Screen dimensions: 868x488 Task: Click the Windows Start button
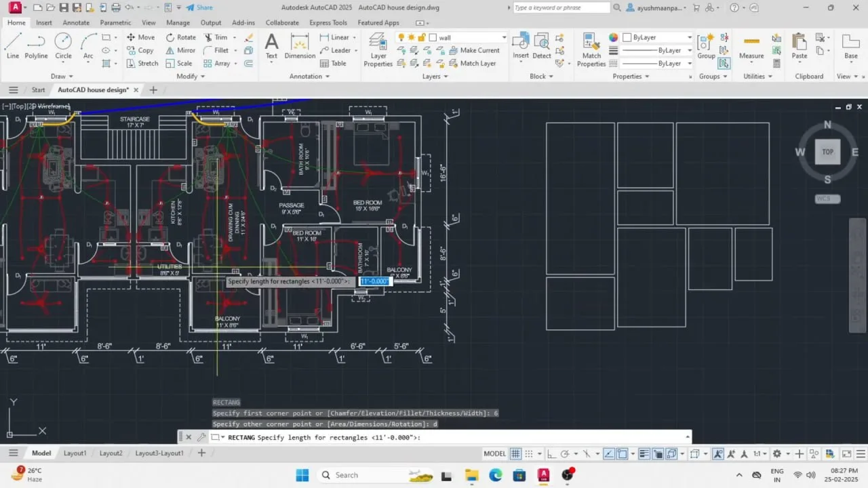pos(302,475)
